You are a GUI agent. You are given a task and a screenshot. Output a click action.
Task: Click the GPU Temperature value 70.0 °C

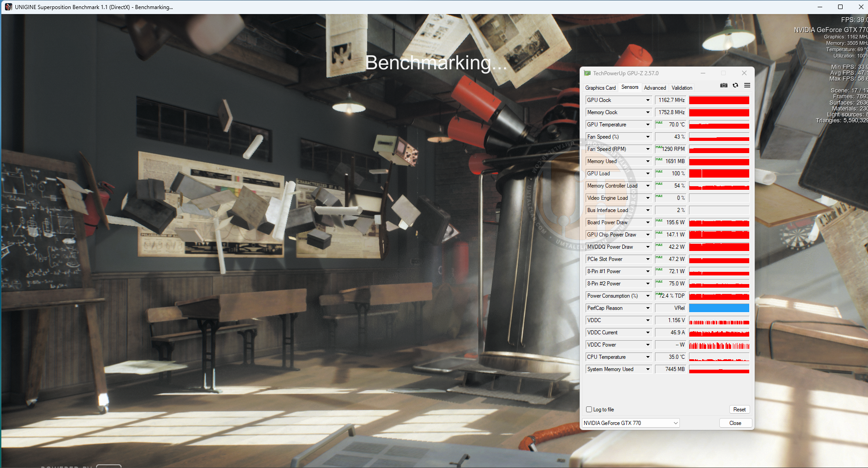click(671, 125)
